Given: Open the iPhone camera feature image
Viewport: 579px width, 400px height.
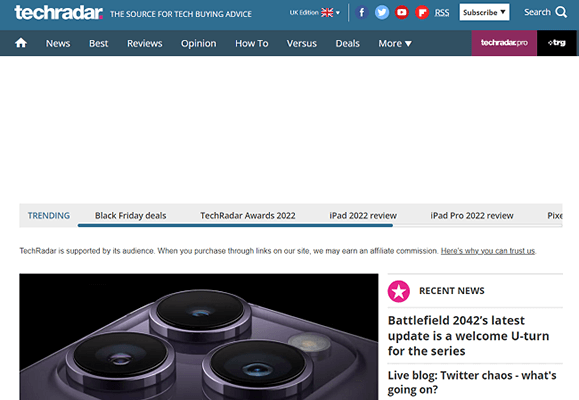Looking at the screenshot, I should point(199,336).
